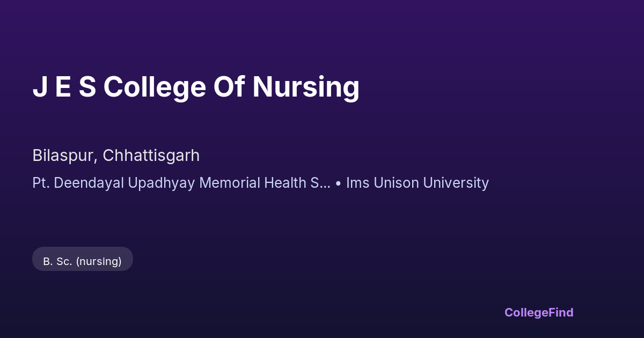
Task: Select the word Chhattisgarh in the location
Action: pos(151,156)
